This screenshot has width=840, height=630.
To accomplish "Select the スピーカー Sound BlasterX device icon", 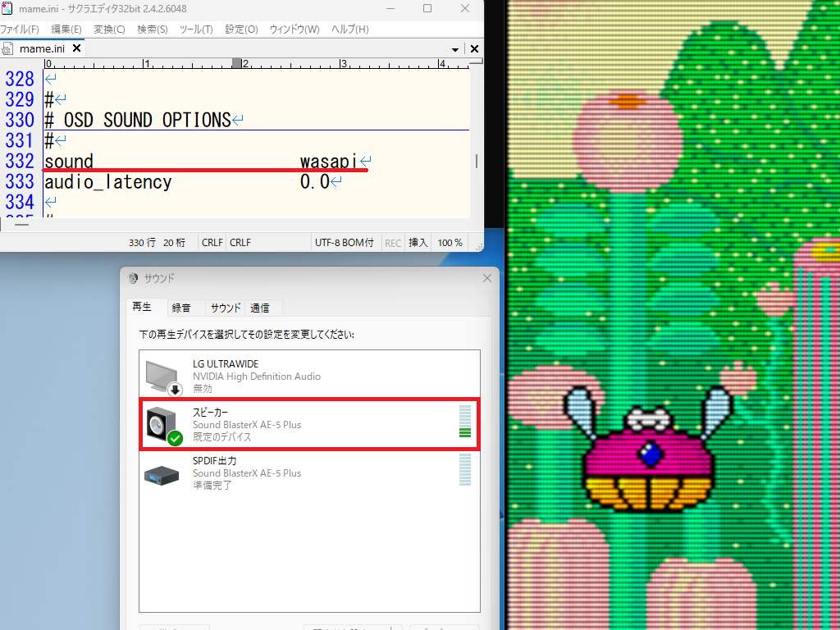I will [162, 425].
